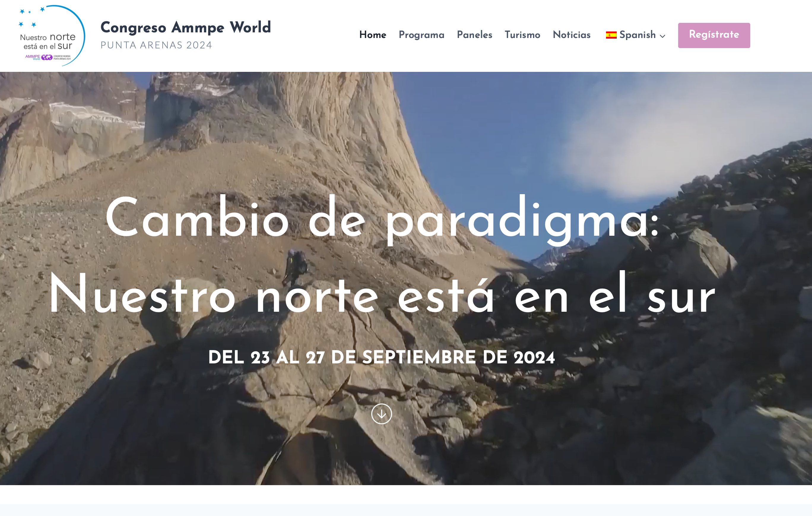Open the Noticias section
Viewport: 812px width, 516px height.
pos(572,35)
